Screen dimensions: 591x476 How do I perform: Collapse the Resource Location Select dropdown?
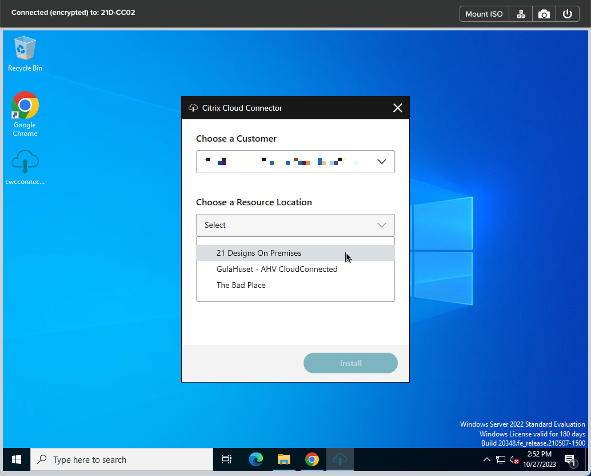295,225
